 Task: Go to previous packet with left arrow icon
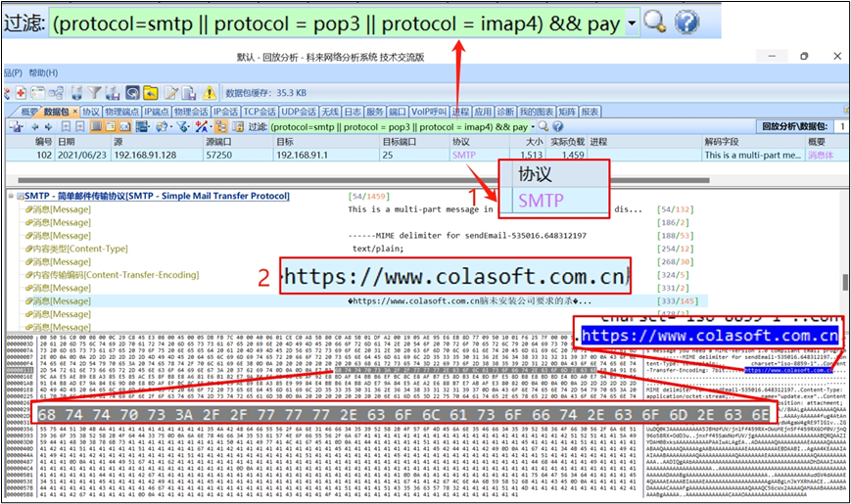34,127
